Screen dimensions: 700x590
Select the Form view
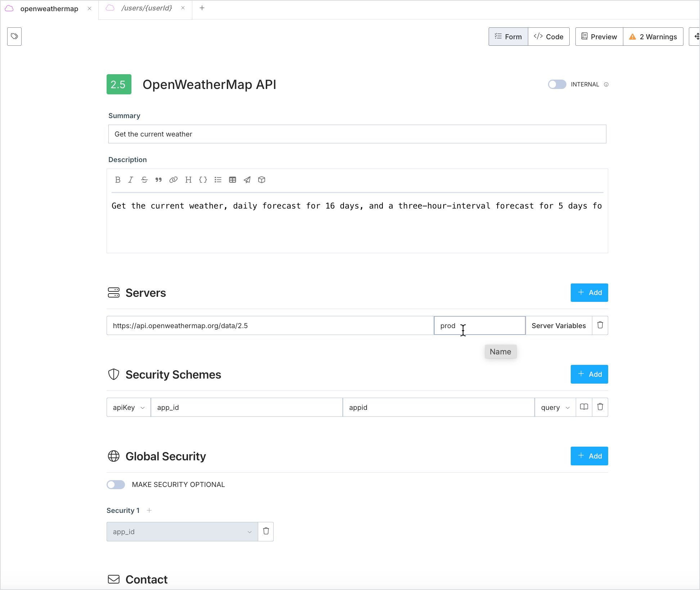[508, 36]
